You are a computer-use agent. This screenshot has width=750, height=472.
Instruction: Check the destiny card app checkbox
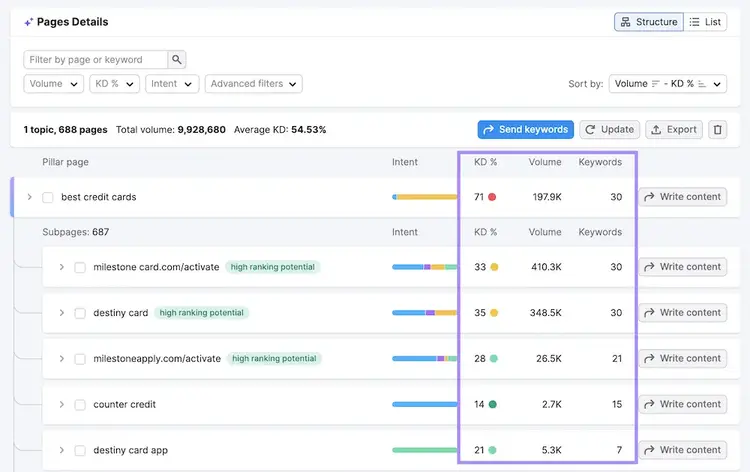(x=80, y=450)
